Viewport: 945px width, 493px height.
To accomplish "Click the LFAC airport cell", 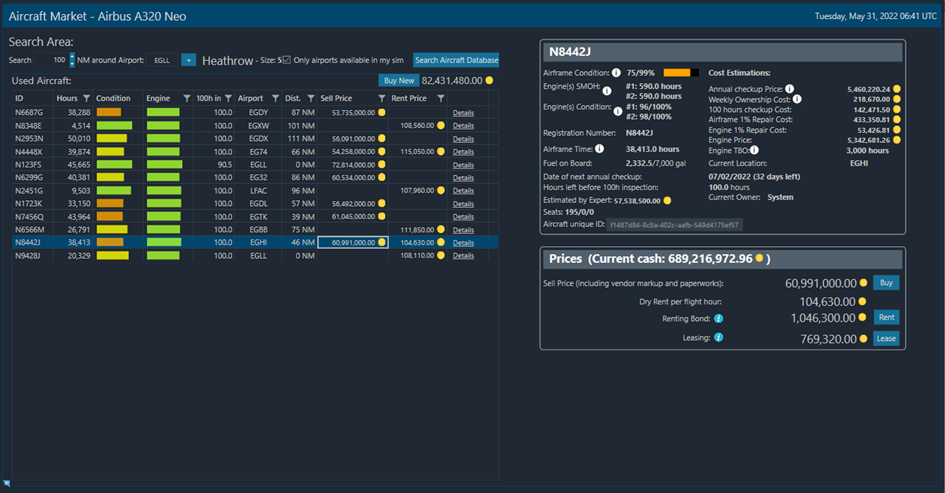I will pos(258,190).
